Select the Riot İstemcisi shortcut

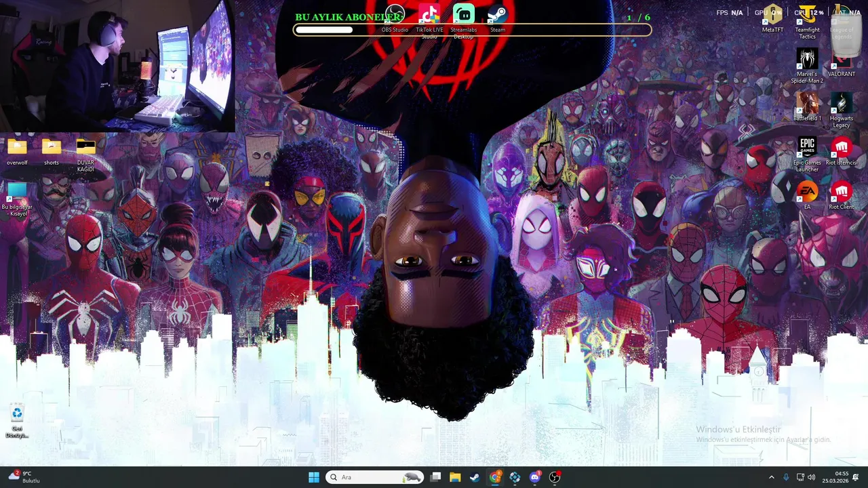842,151
